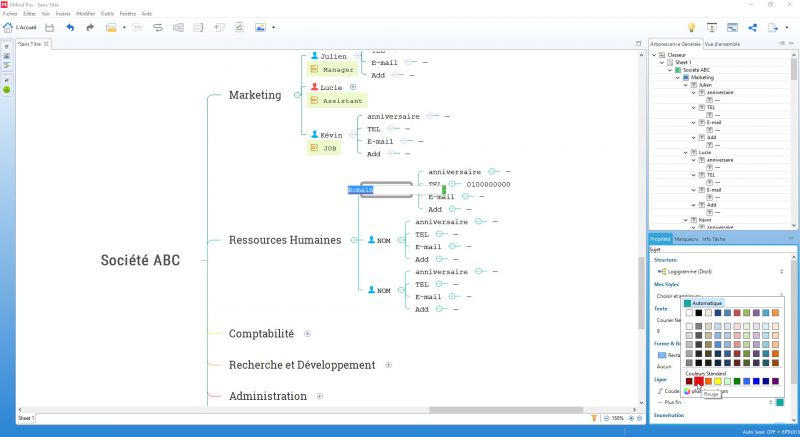
Task: Undo the last action
Action: point(70,28)
